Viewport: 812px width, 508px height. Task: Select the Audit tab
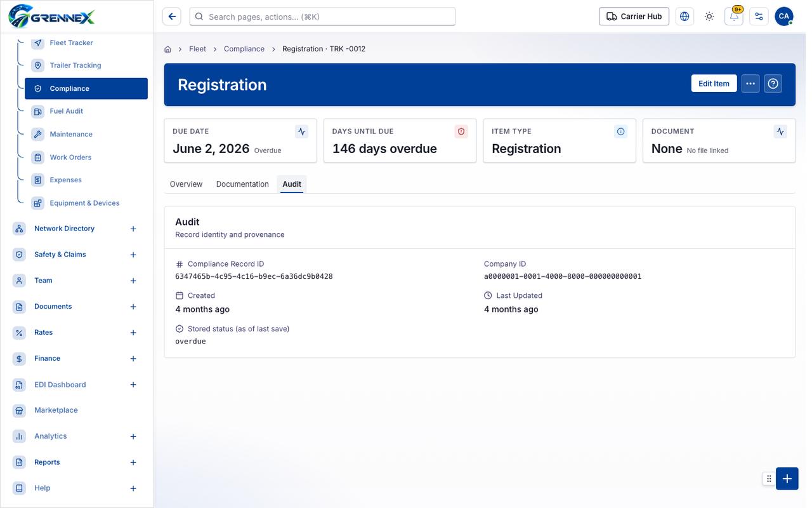coord(292,184)
